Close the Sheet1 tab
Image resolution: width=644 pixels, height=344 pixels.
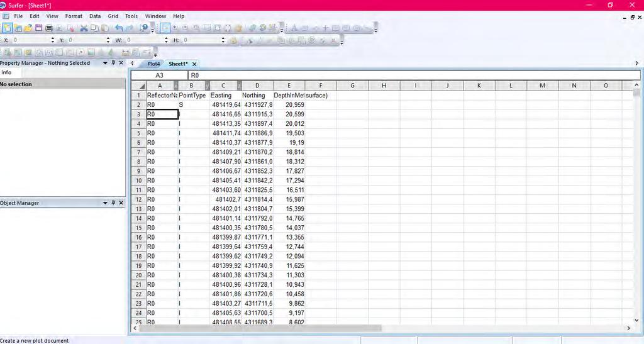[x=194, y=64]
